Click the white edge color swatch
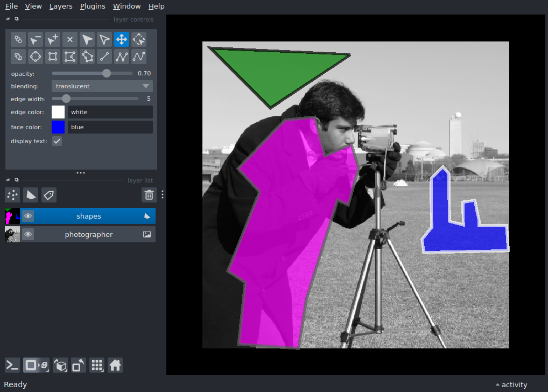 [58, 111]
